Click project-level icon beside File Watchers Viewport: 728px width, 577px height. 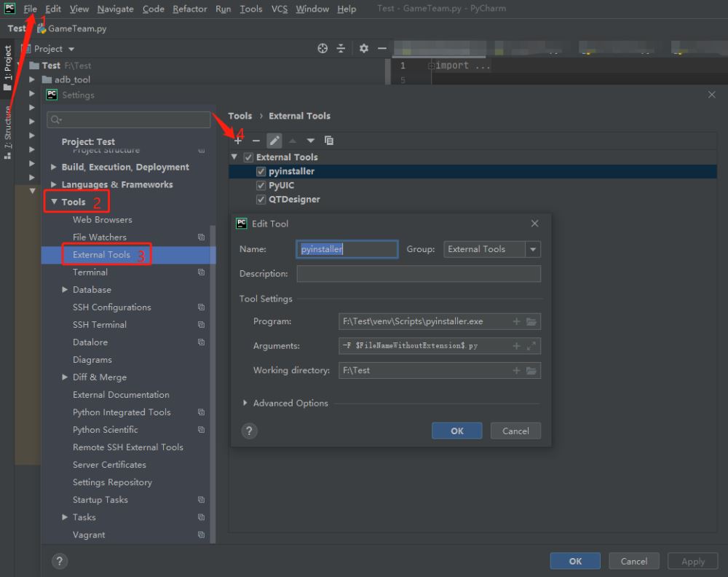(201, 238)
